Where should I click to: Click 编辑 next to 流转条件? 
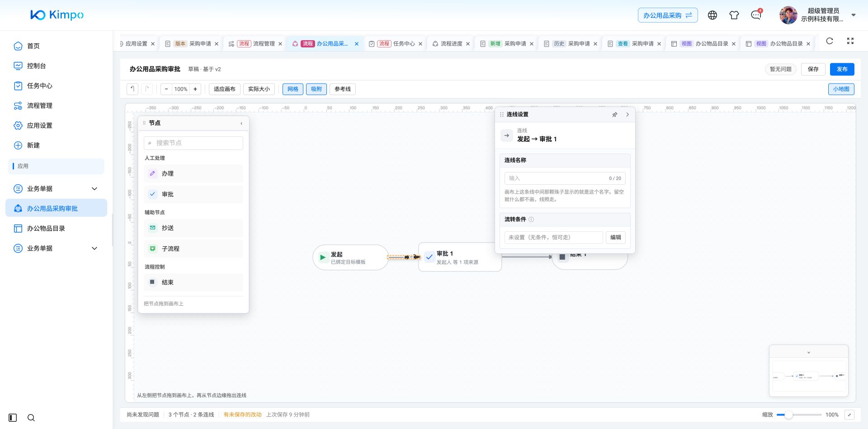pyautogui.click(x=616, y=238)
